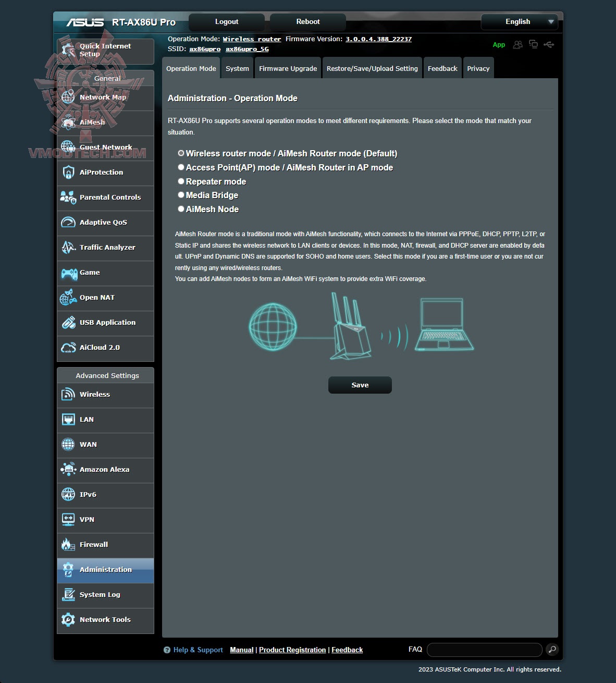
Task: Click the VPN icon
Action: coord(68,519)
